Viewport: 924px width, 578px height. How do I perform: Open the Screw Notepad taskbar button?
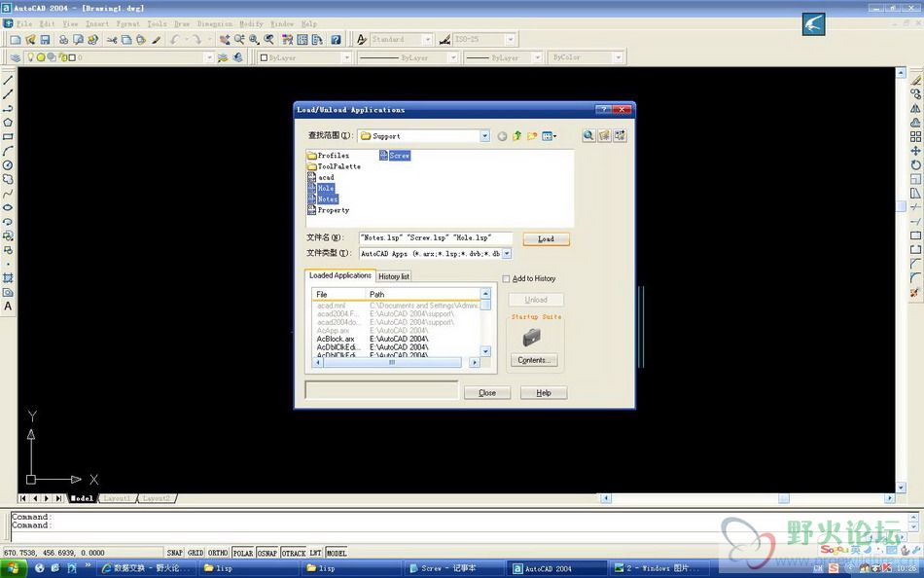pyautogui.click(x=454, y=568)
